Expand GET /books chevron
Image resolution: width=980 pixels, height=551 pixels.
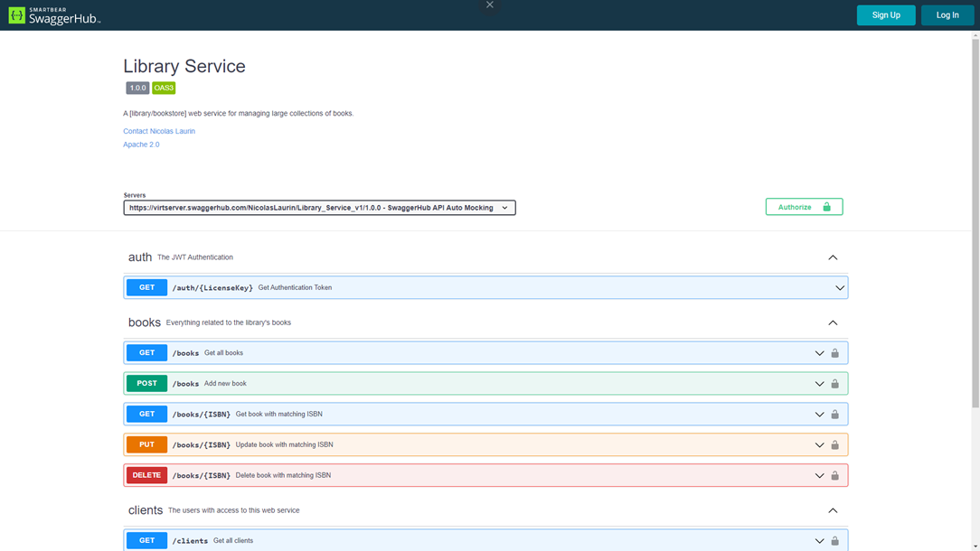[819, 353]
